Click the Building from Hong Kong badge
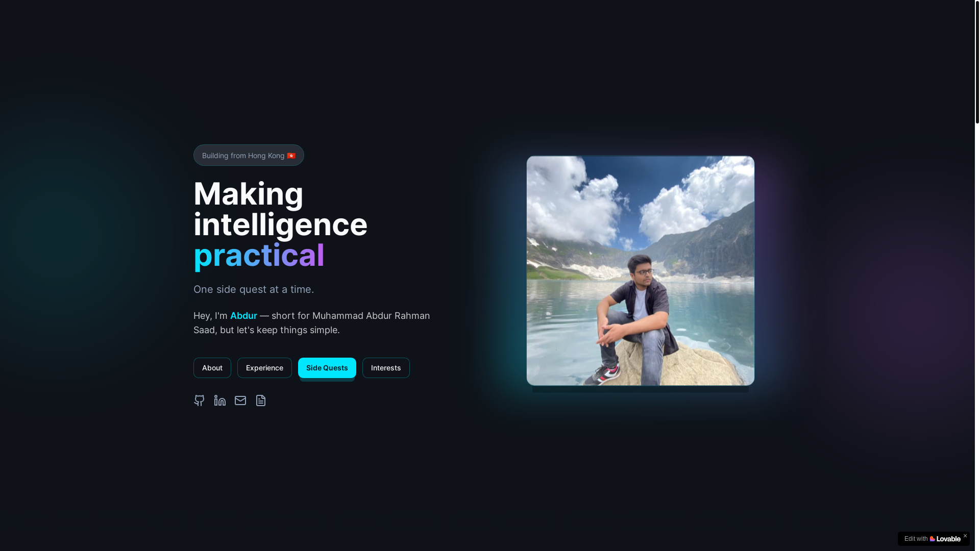The height and width of the screenshot is (551, 980). (x=249, y=155)
